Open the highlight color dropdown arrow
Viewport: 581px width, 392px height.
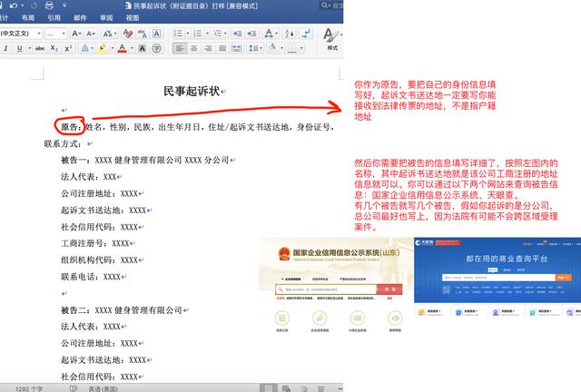(x=113, y=48)
